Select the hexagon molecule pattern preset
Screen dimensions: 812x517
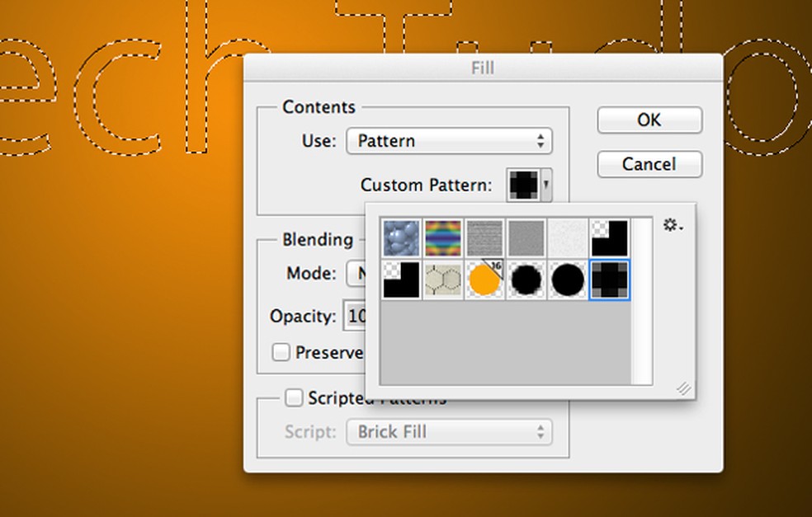(442, 280)
